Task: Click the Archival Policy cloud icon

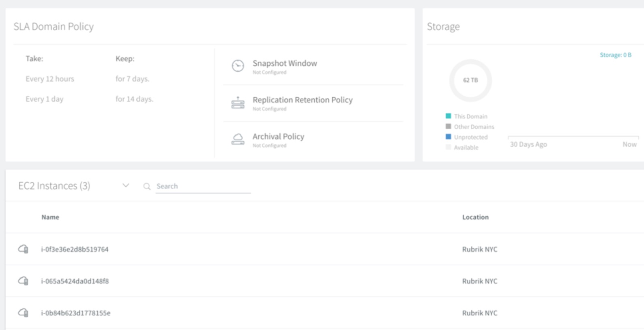Action: 238,139
